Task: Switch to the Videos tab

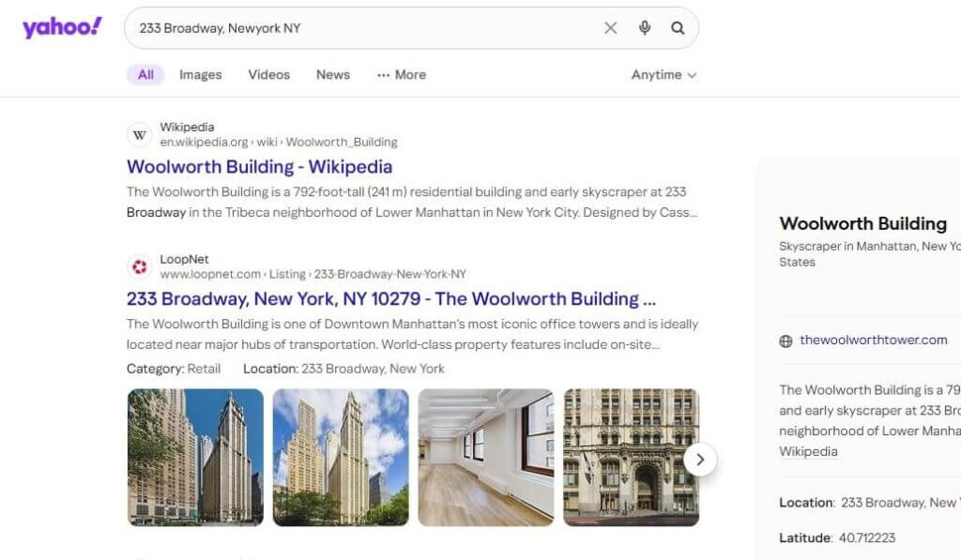Action: click(269, 75)
